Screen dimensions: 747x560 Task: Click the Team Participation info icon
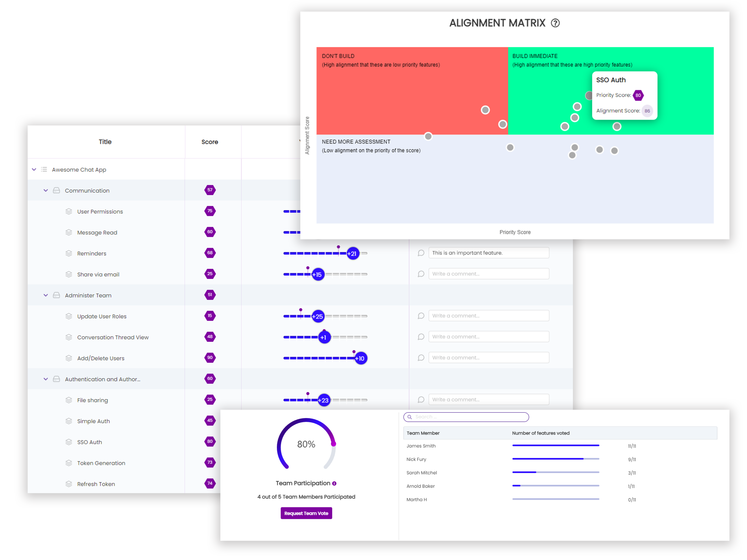(334, 483)
